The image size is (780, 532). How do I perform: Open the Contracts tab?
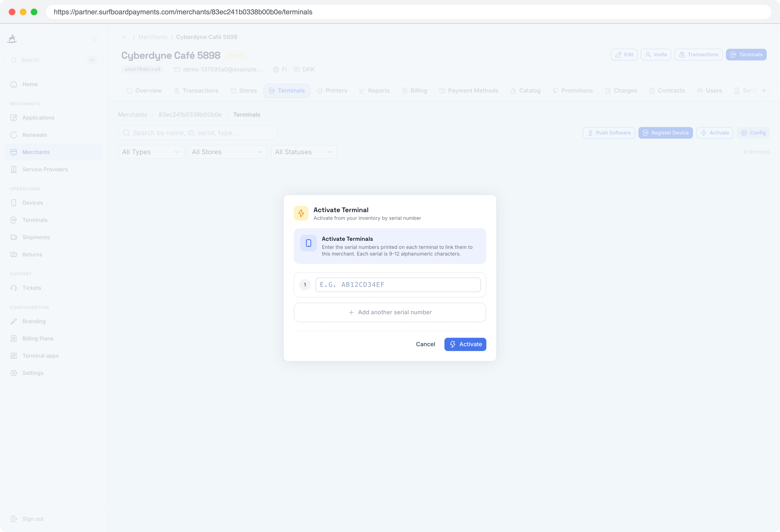point(667,91)
